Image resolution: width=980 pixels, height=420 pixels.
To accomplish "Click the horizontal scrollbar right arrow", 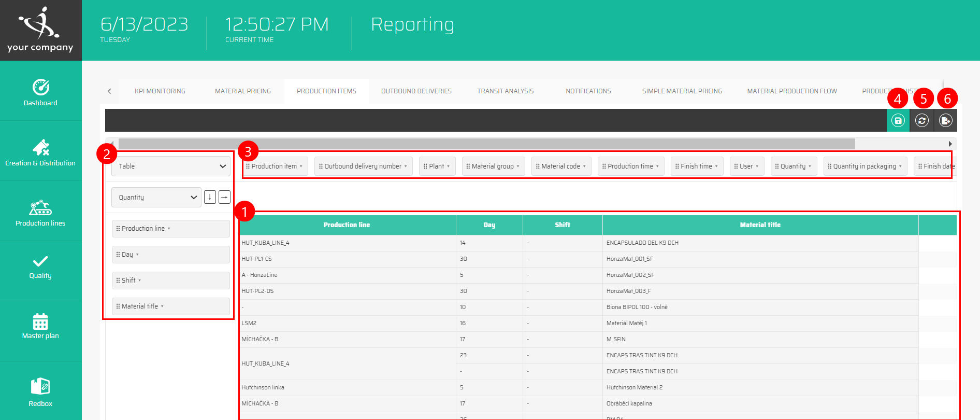I will [x=950, y=144].
